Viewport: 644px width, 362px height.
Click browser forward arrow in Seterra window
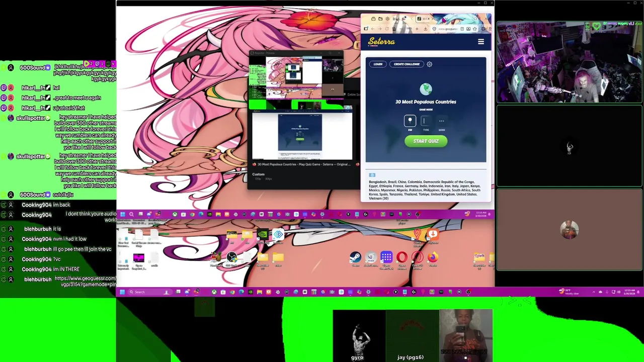click(x=379, y=29)
